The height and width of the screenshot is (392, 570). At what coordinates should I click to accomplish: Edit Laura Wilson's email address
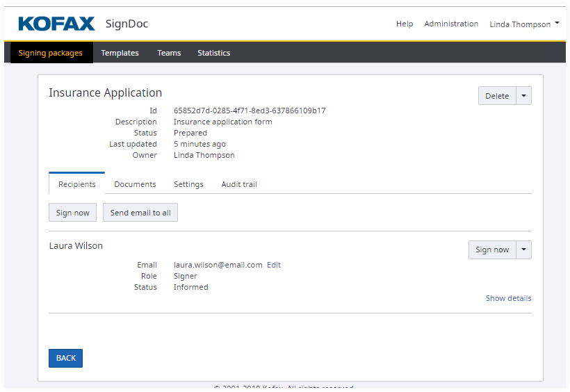[274, 265]
